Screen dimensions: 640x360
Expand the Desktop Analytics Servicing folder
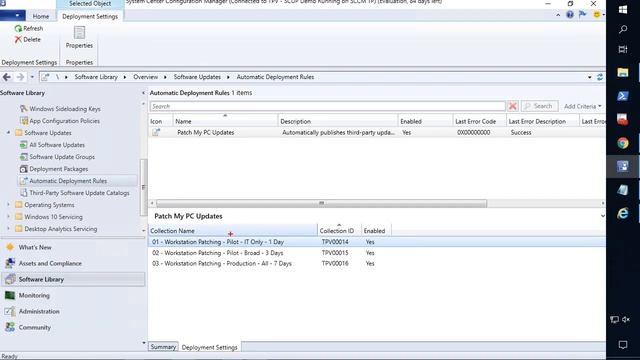click(x=8, y=229)
